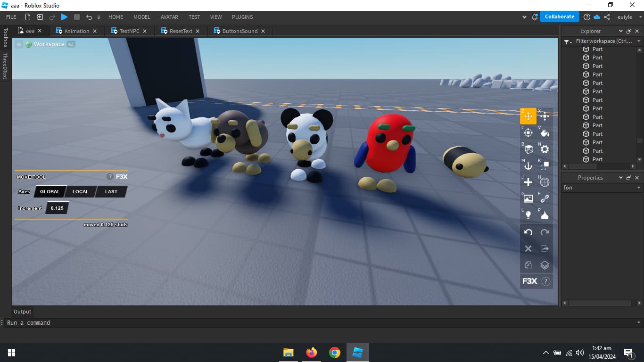Open the Properties panel options chevron
644x362 pixels.
(x=621, y=178)
